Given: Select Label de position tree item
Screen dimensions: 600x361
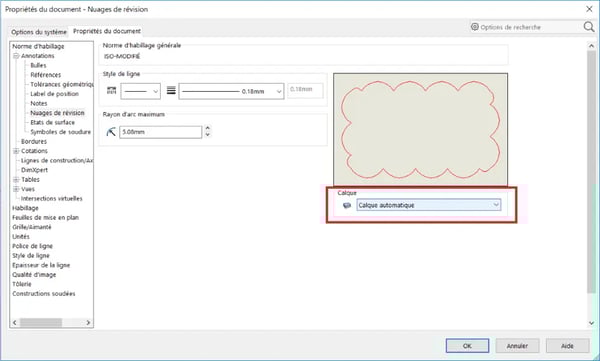Looking at the screenshot, I should click(54, 94).
